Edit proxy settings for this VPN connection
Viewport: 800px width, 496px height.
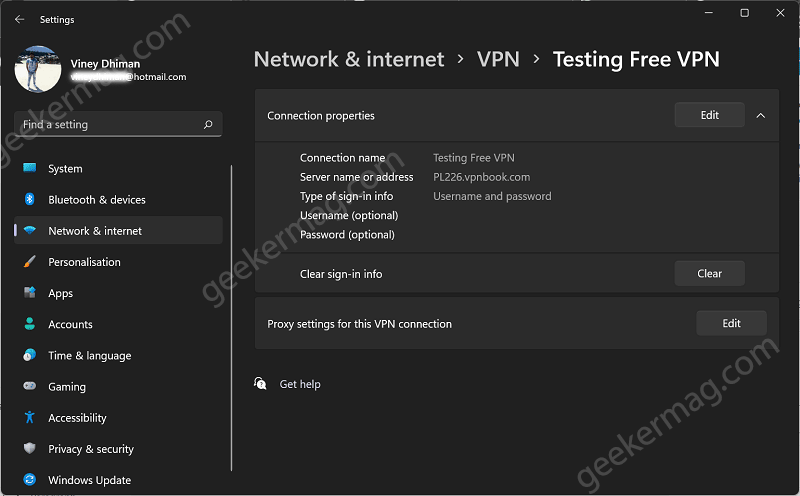[731, 324]
